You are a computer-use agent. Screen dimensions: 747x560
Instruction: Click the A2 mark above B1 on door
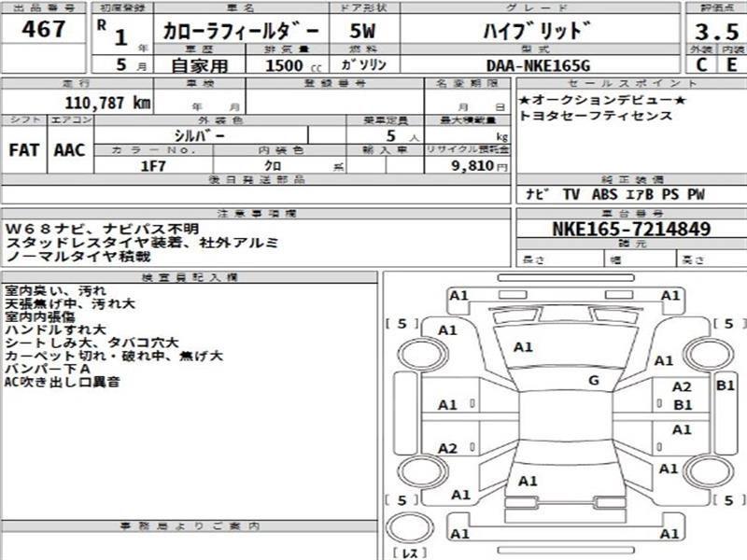[682, 386]
